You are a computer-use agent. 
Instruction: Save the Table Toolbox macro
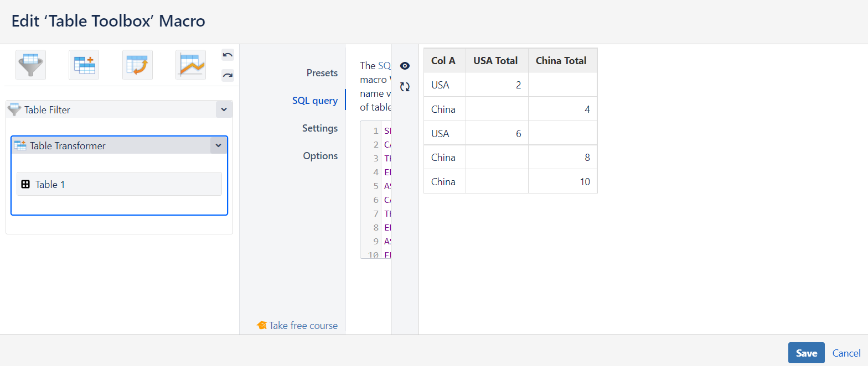click(x=806, y=353)
